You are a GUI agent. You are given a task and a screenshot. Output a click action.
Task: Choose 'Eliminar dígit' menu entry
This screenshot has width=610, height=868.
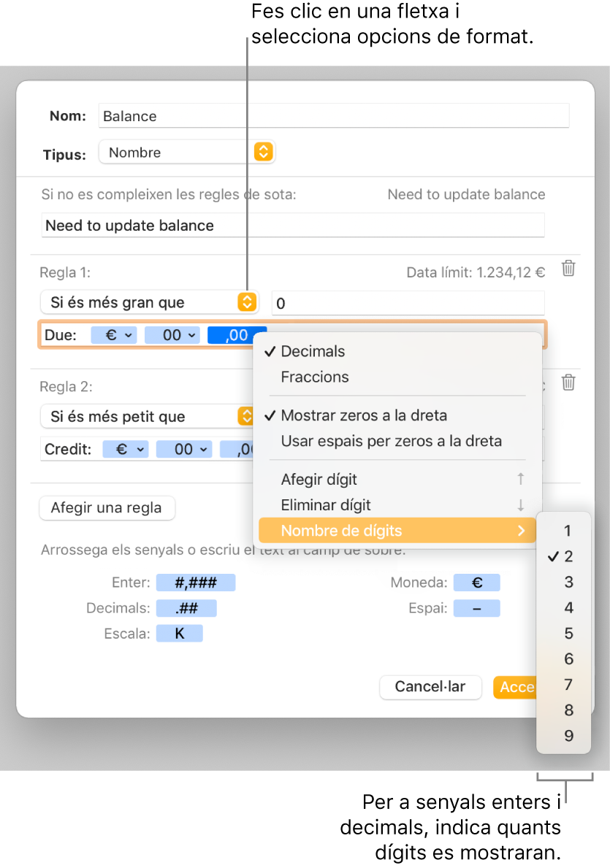[x=397, y=505]
